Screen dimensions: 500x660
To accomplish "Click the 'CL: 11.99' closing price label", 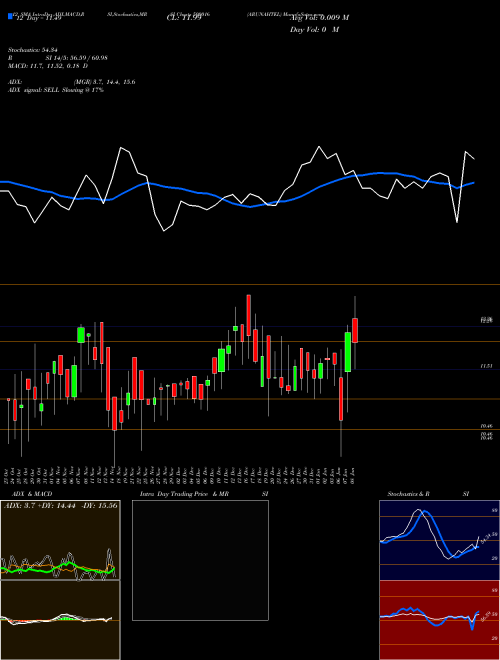I will point(184,18).
